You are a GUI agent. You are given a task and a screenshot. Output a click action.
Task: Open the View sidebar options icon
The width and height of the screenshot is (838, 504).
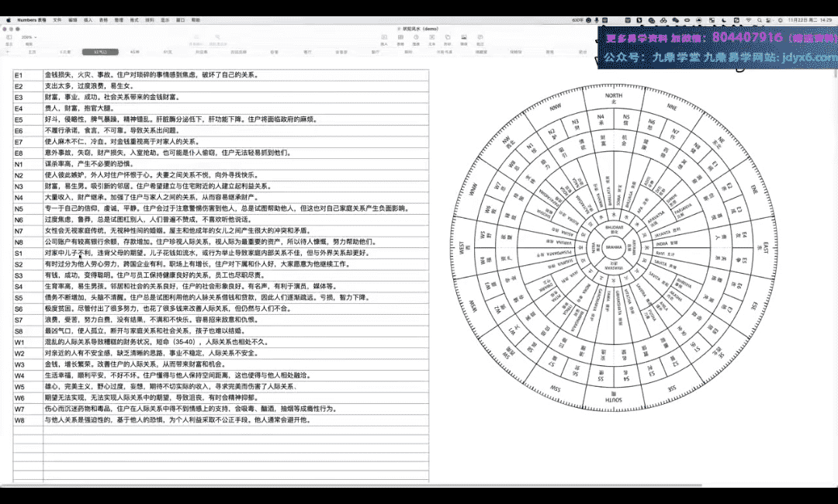tap(9, 36)
